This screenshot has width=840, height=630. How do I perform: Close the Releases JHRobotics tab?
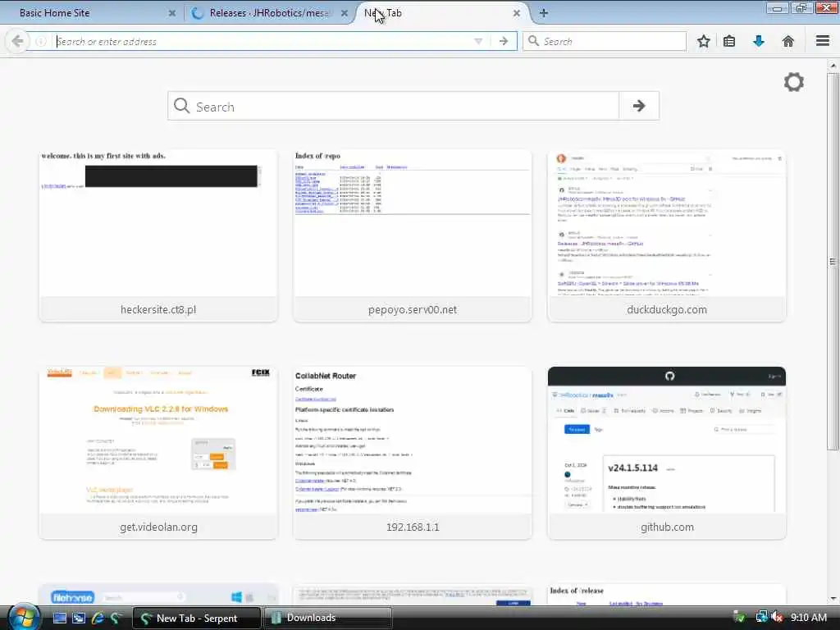click(345, 13)
